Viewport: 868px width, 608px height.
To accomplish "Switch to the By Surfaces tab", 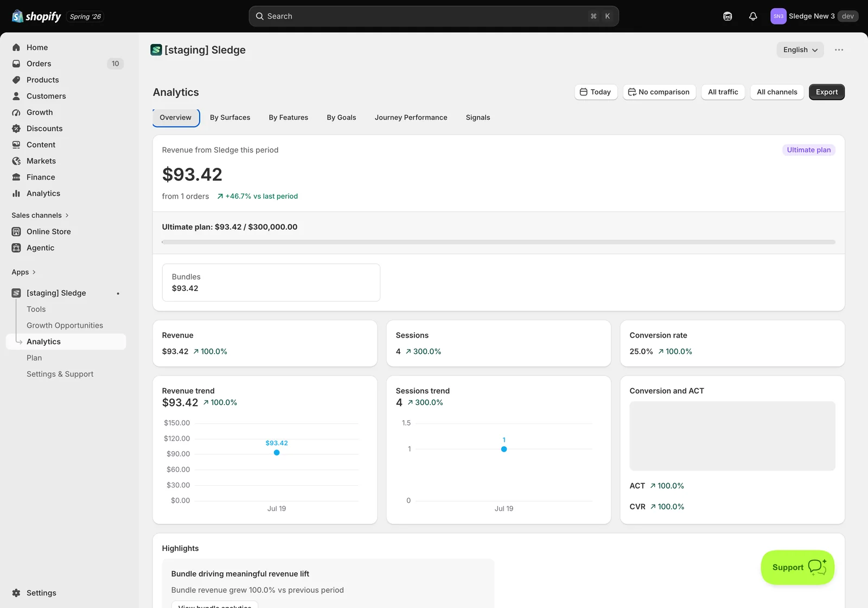I will coord(230,118).
